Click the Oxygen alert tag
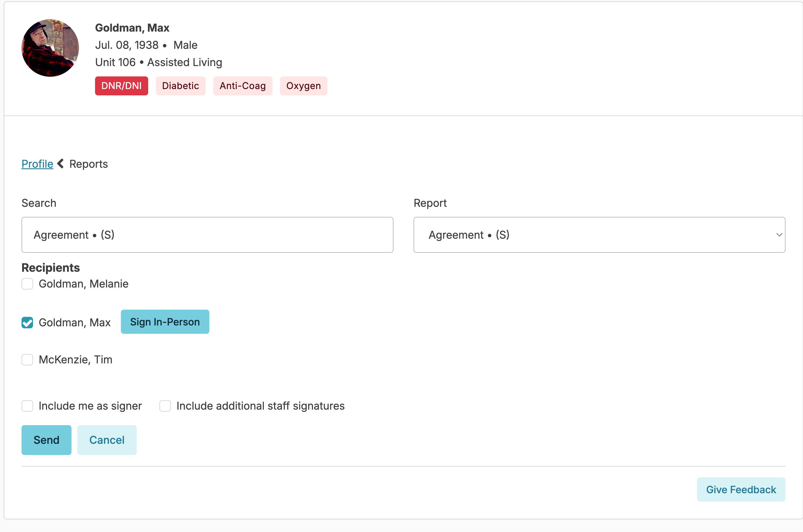 click(303, 86)
